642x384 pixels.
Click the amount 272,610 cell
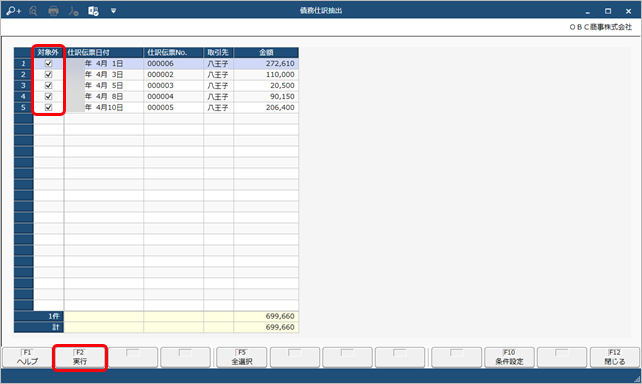tap(266, 63)
